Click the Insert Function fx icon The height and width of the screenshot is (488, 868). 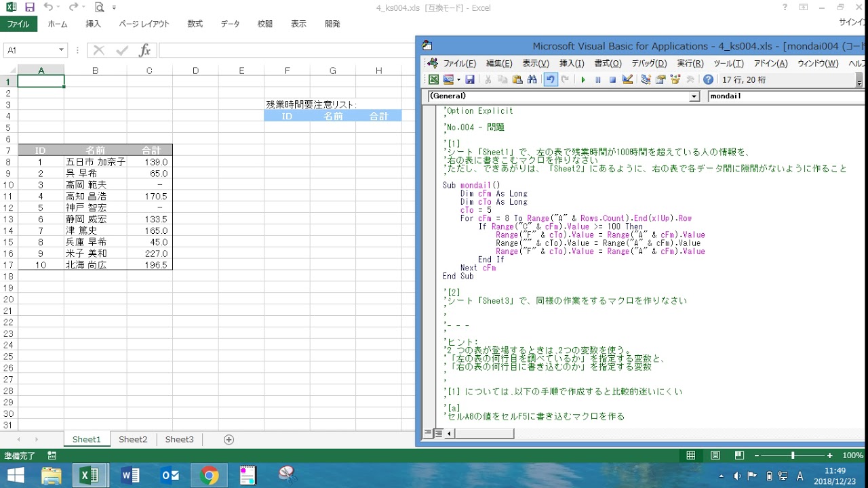click(144, 50)
